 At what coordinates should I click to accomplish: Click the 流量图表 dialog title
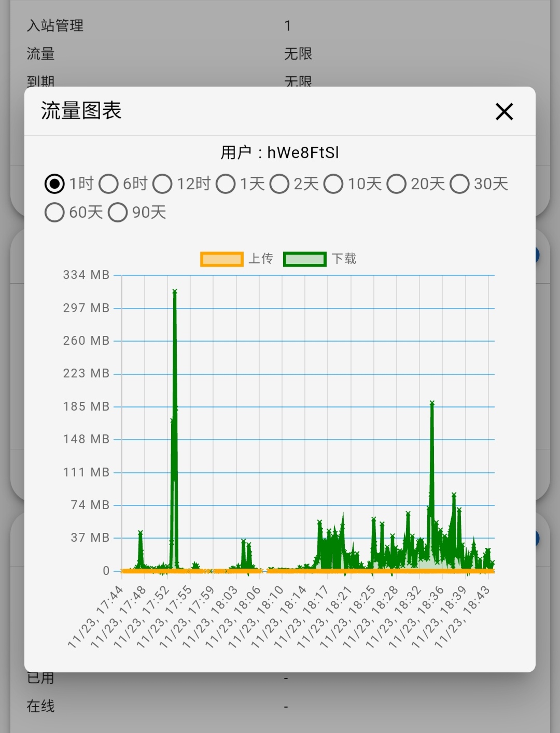(81, 110)
